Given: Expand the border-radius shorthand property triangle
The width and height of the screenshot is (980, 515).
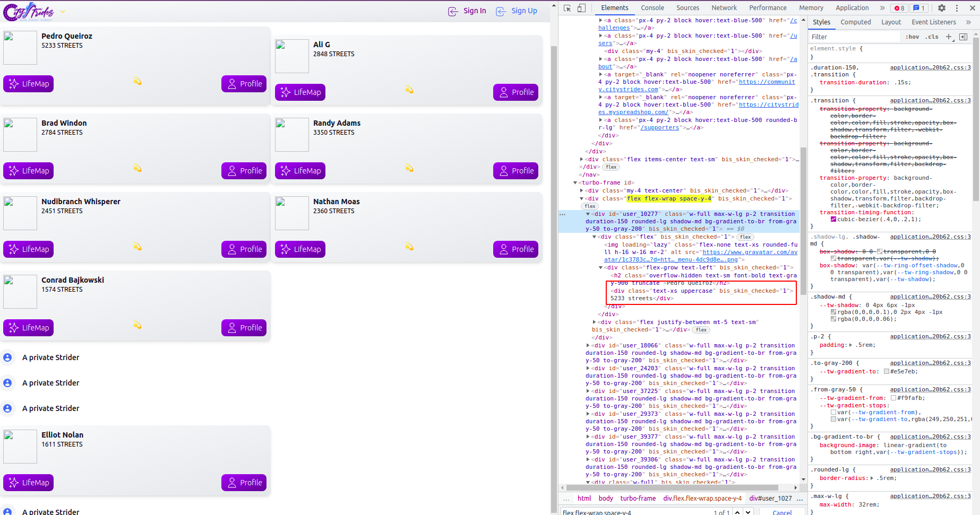Looking at the screenshot, I should (x=872, y=478).
